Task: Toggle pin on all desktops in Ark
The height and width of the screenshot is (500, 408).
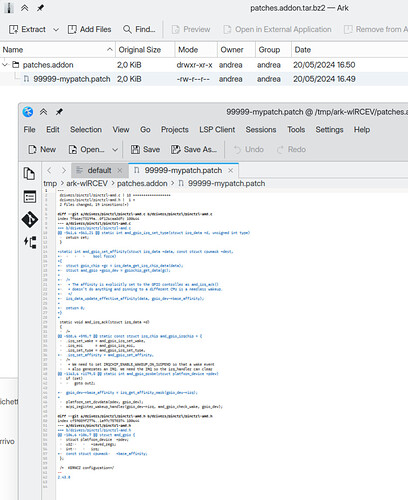Action: (40, 8)
